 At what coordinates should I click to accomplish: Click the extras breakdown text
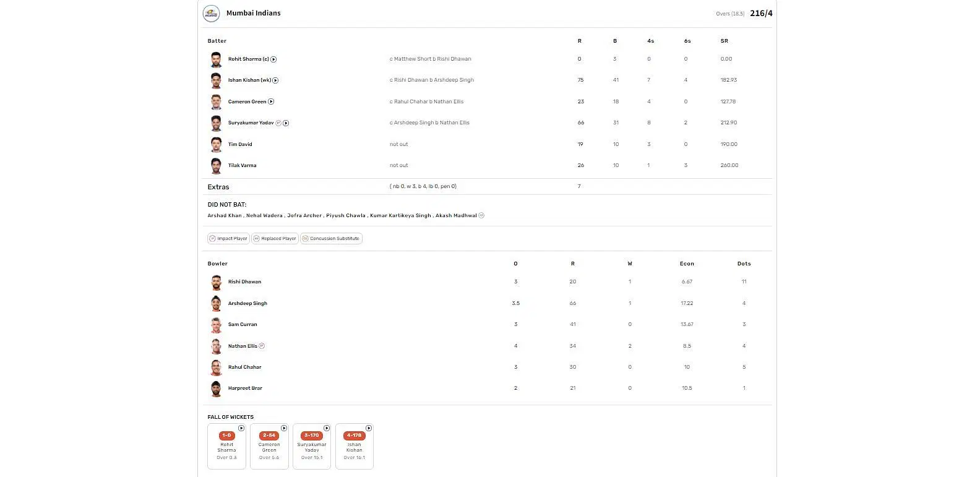click(423, 186)
